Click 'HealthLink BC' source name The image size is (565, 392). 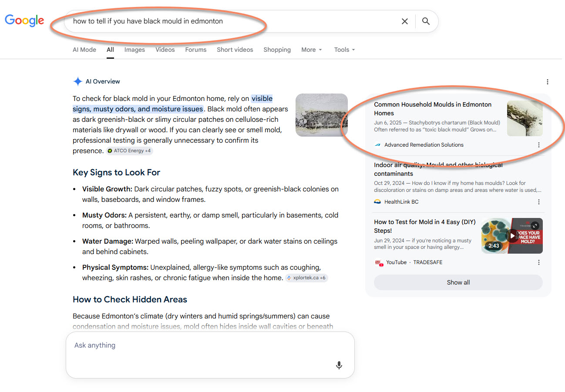401,202
